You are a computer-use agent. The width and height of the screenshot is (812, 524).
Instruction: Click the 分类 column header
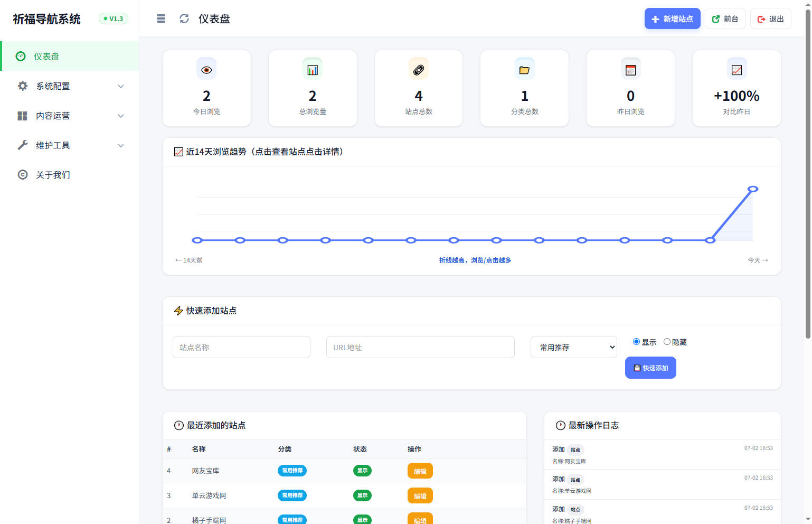[285, 449]
